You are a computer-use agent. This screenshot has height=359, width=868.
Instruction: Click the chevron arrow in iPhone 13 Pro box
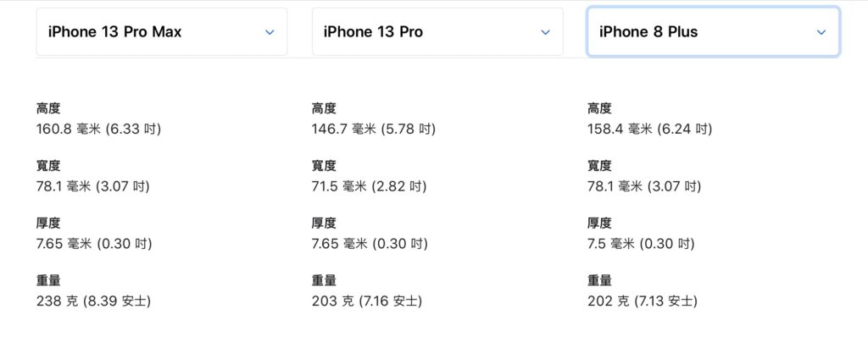[545, 32]
